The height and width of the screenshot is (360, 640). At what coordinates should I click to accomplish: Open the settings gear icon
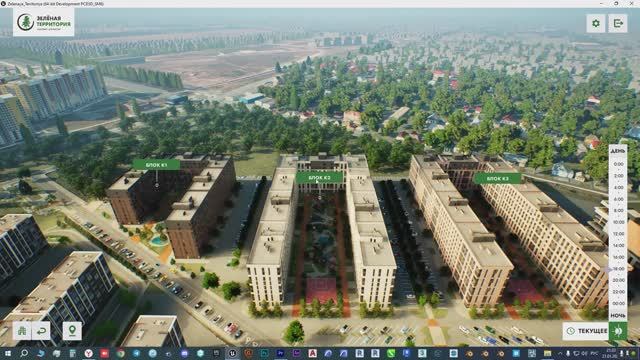point(596,23)
